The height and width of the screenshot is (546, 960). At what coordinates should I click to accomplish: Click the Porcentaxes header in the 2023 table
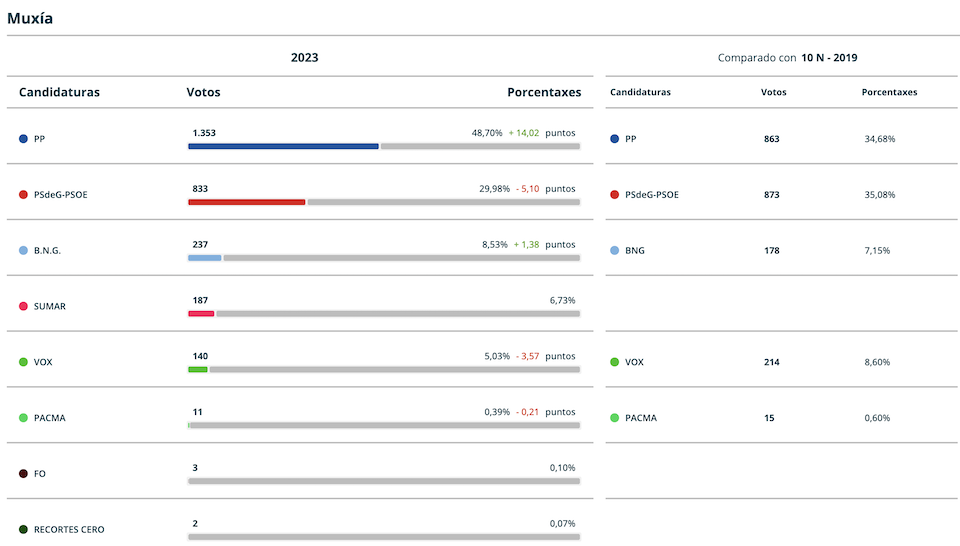point(544,92)
